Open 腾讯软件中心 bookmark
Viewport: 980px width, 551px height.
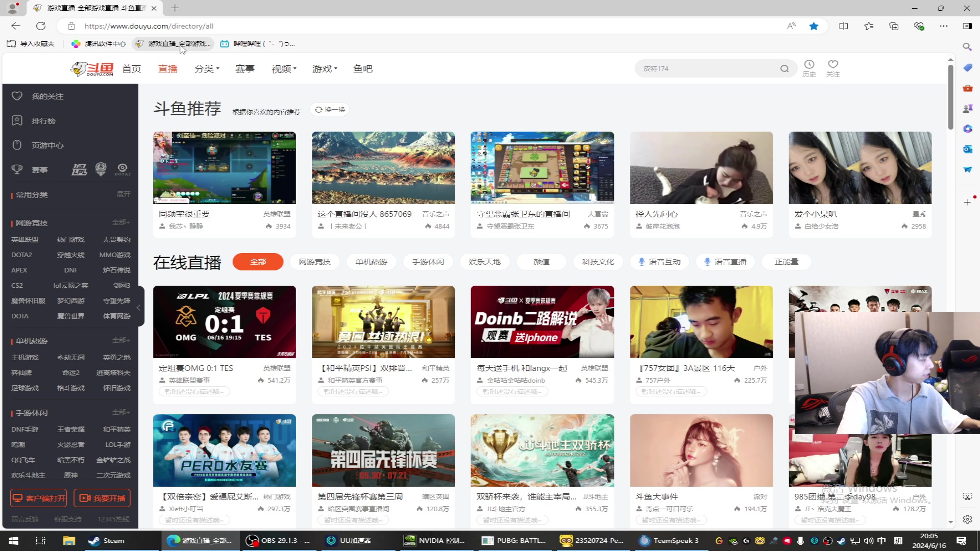click(x=99, y=44)
